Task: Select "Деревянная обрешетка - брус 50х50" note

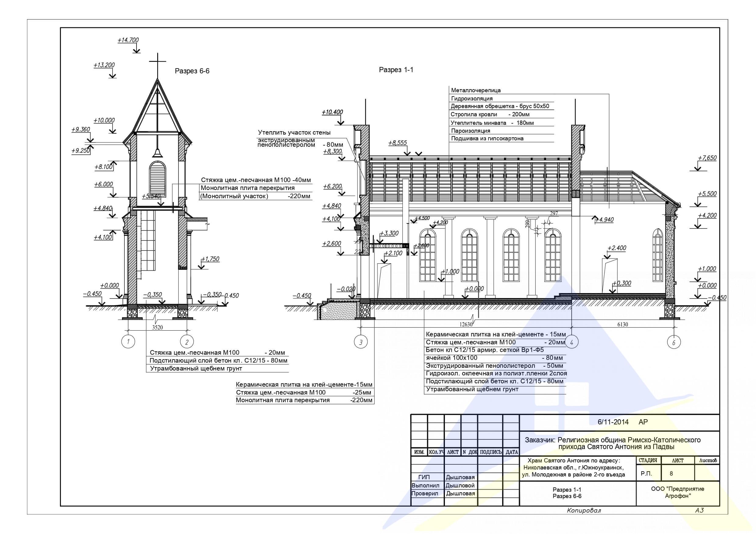Action: 500,106
